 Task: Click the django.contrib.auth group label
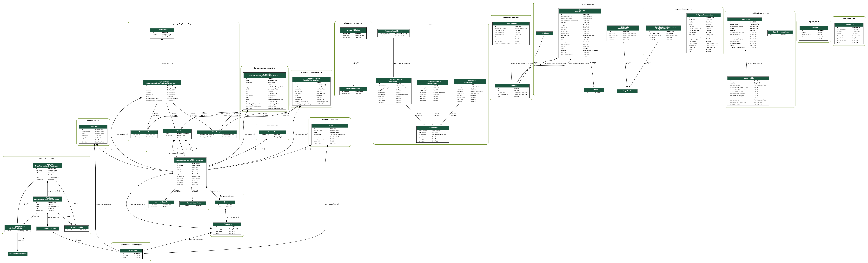click(227, 196)
